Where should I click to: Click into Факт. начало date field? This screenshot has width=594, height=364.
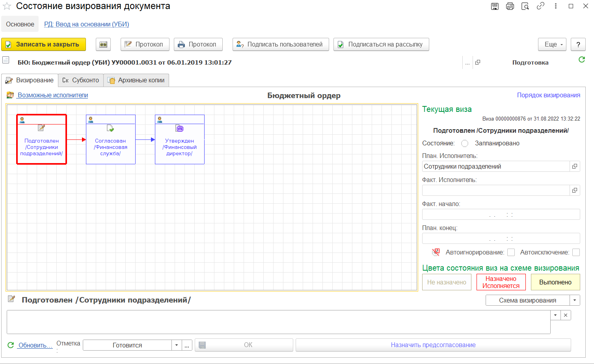point(501,214)
